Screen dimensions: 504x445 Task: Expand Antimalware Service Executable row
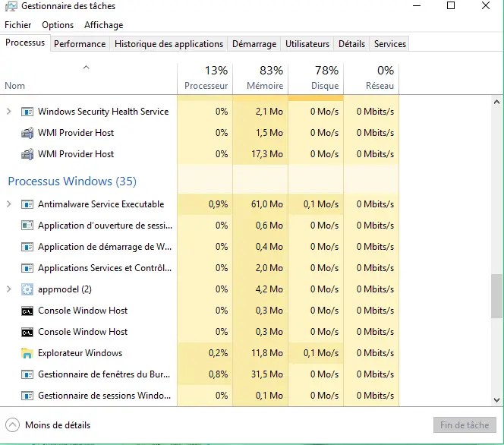[9, 204]
